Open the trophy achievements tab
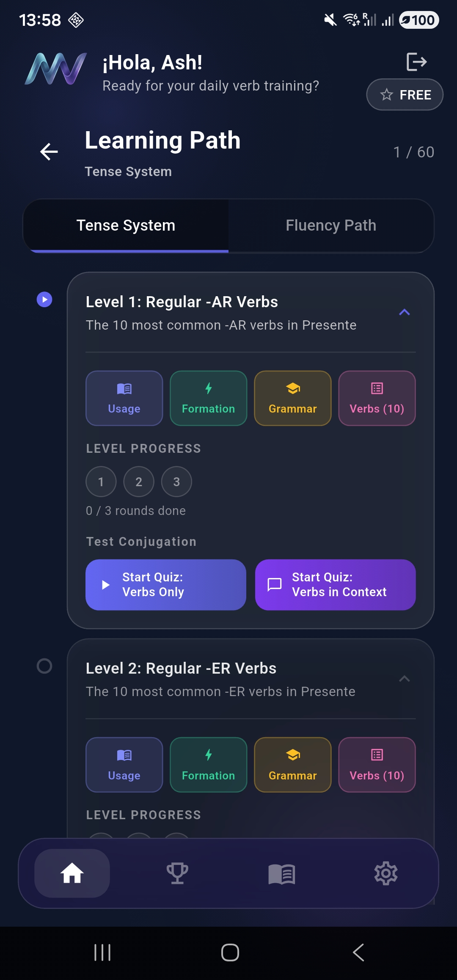457x980 pixels. [x=177, y=873]
